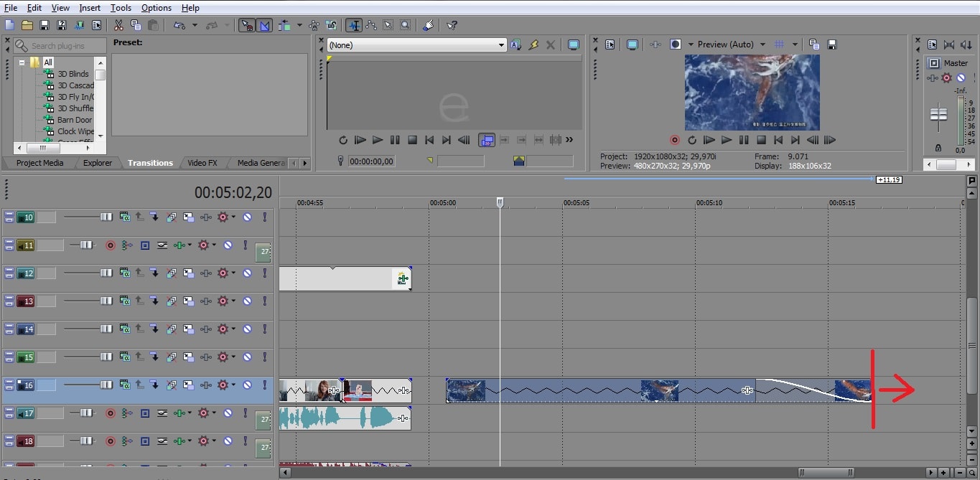Switch to the Explorer tab

[98, 163]
